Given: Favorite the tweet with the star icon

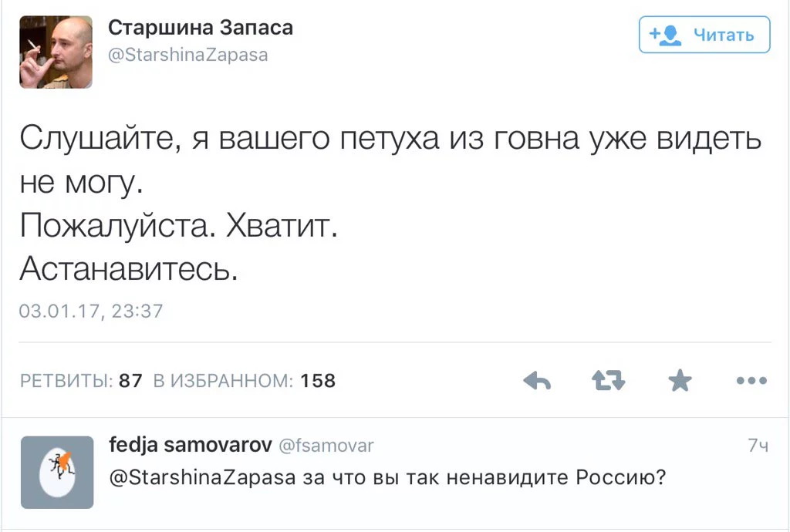Looking at the screenshot, I should [680, 380].
